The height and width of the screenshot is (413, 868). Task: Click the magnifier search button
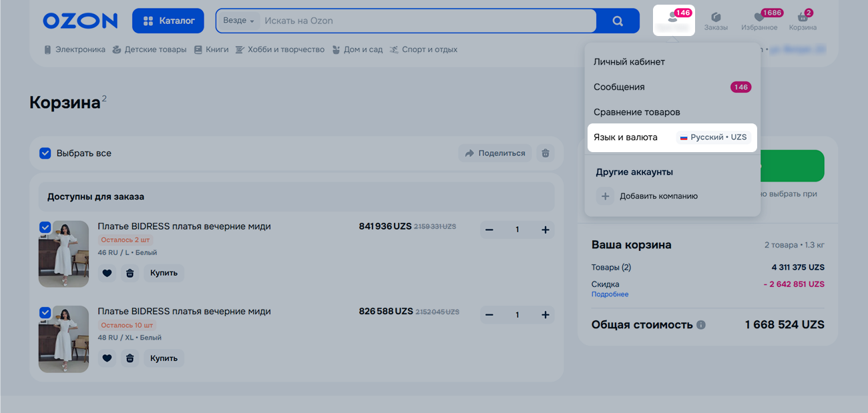coord(618,21)
